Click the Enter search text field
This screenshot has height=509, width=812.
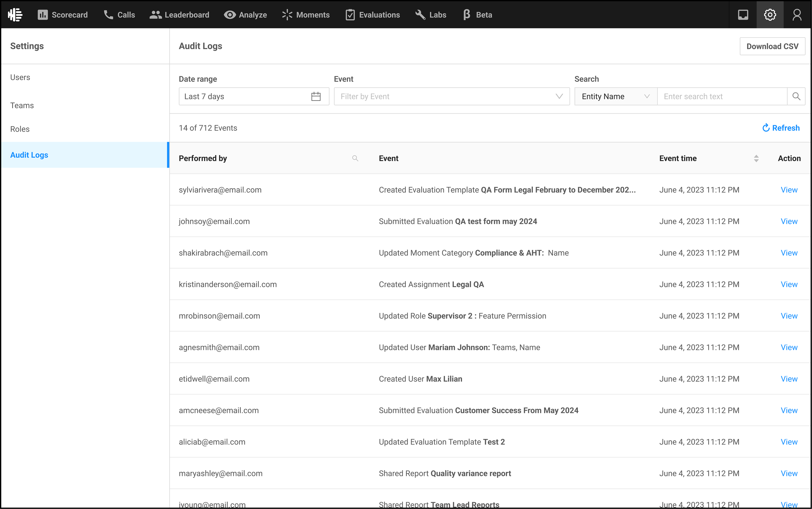[x=722, y=97]
